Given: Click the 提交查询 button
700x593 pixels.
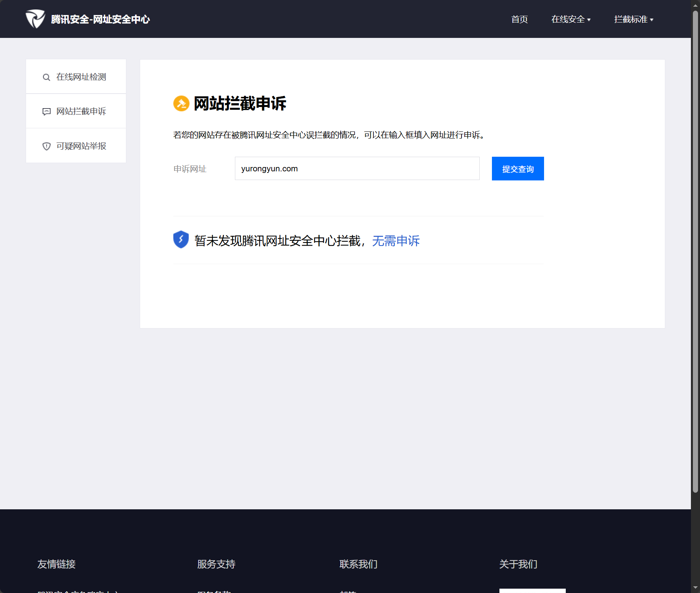Looking at the screenshot, I should click(x=518, y=169).
